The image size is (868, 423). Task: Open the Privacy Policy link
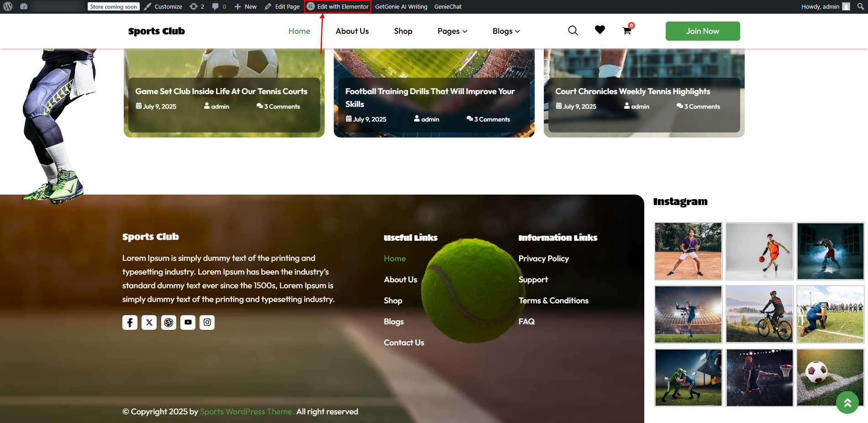[543, 259]
